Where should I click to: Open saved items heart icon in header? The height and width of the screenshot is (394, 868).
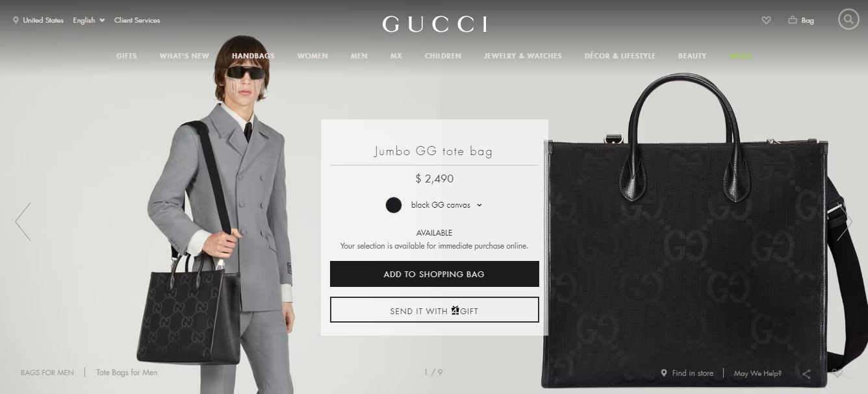(x=766, y=20)
